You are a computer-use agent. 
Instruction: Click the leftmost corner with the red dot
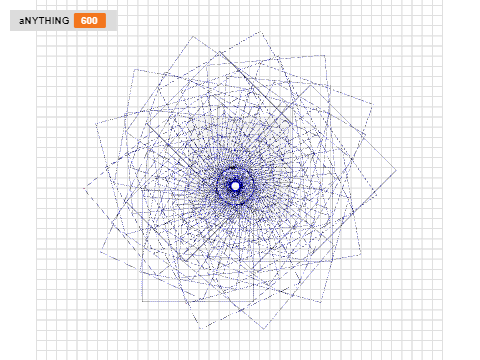click(x=84, y=189)
